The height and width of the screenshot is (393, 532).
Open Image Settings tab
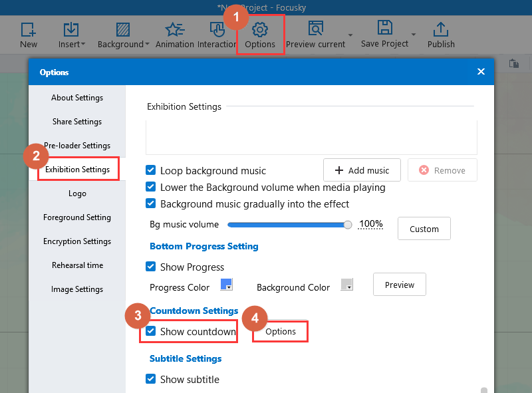pos(77,289)
